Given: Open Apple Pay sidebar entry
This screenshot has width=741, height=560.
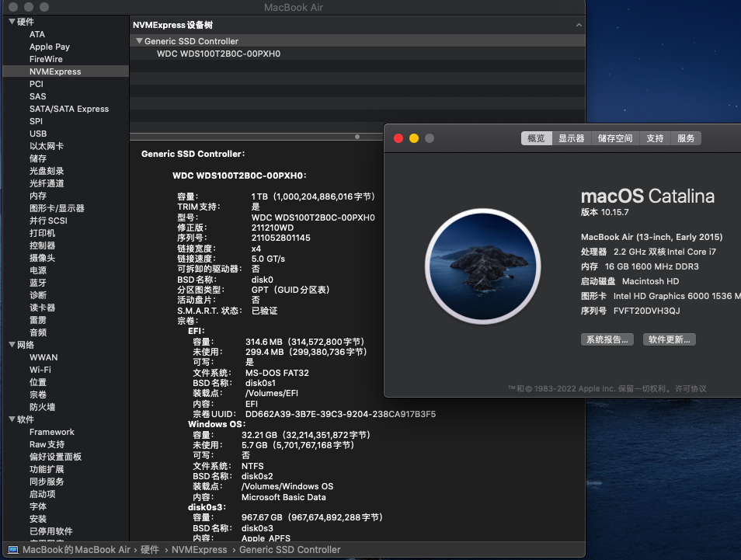Looking at the screenshot, I should 50,47.
